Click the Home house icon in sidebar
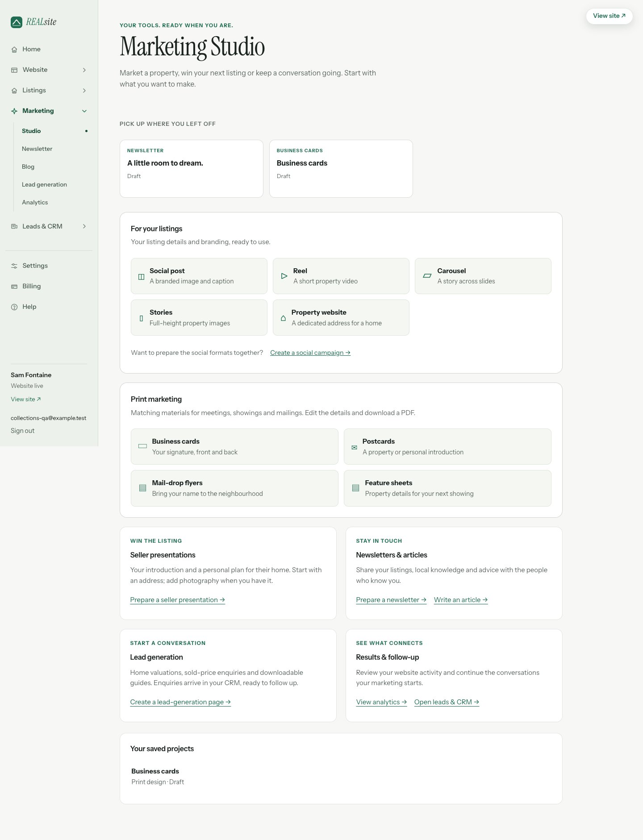Image resolution: width=643 pixels, height=840 pixels. click(x=14, y=50)
